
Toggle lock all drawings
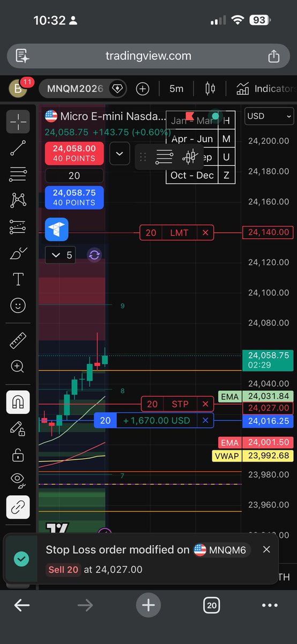[18, 454]
